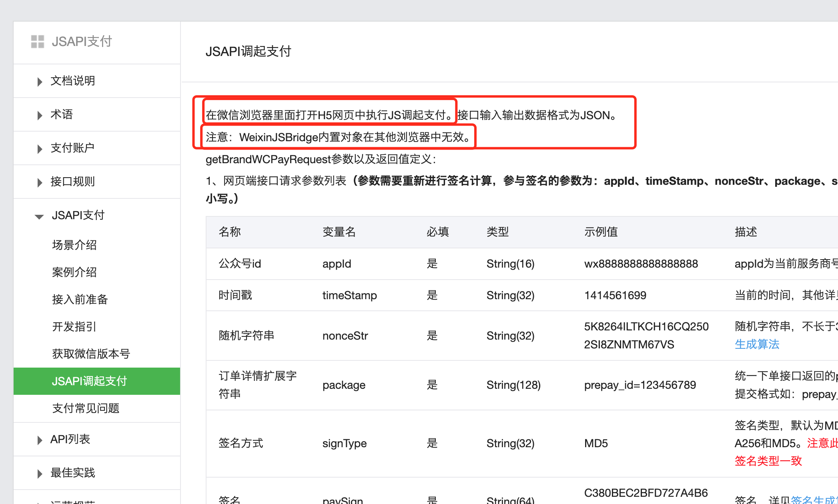Follow the 生成算法 link
838x504 pixels.
click(757, 344)
